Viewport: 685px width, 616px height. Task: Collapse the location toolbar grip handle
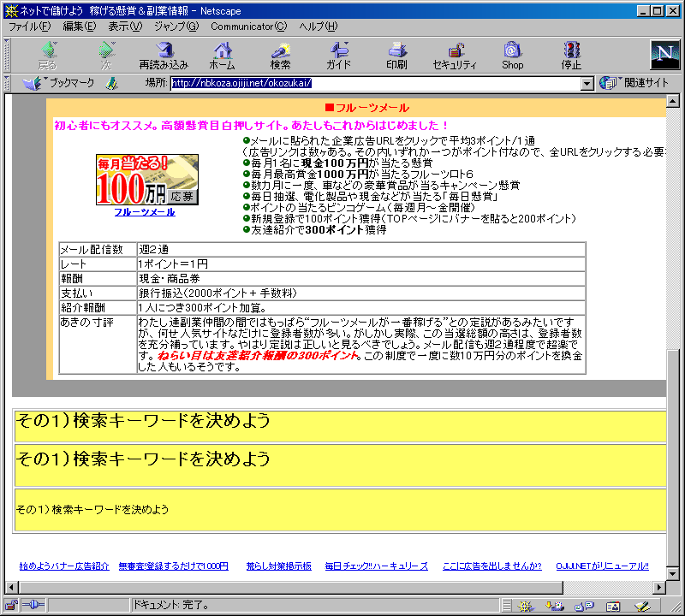7,83
